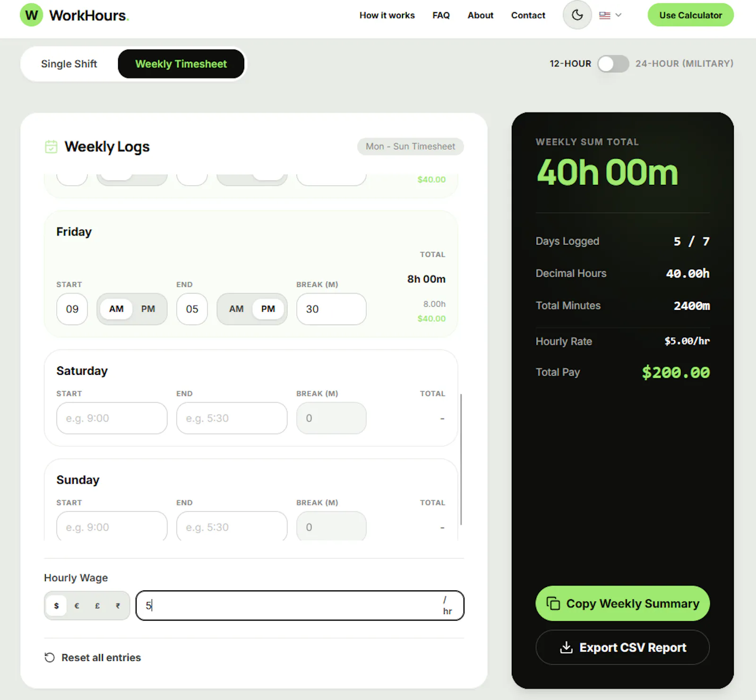Open the FAQ page
The image size is (756, 700).
click(x=441, y=15)
